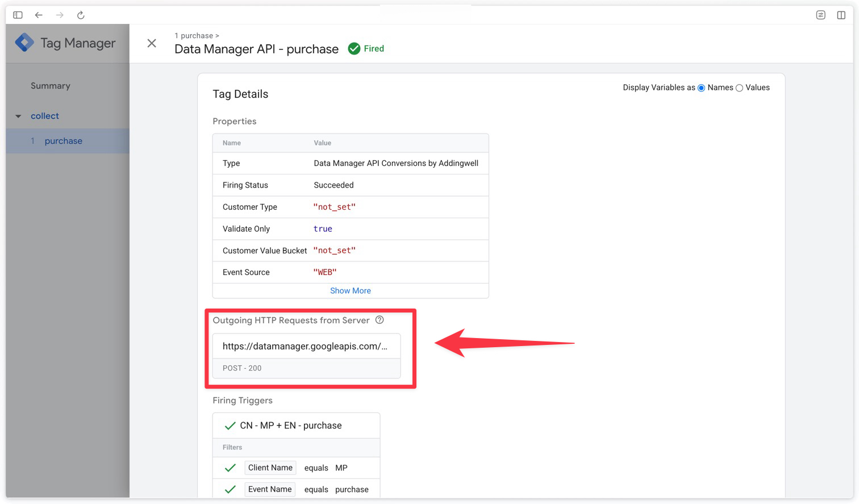Screen dimensions: 859x504
Task: Click the checkmark beside the Client Name filter
Action: pyautogui.click(x=230, y=468)
